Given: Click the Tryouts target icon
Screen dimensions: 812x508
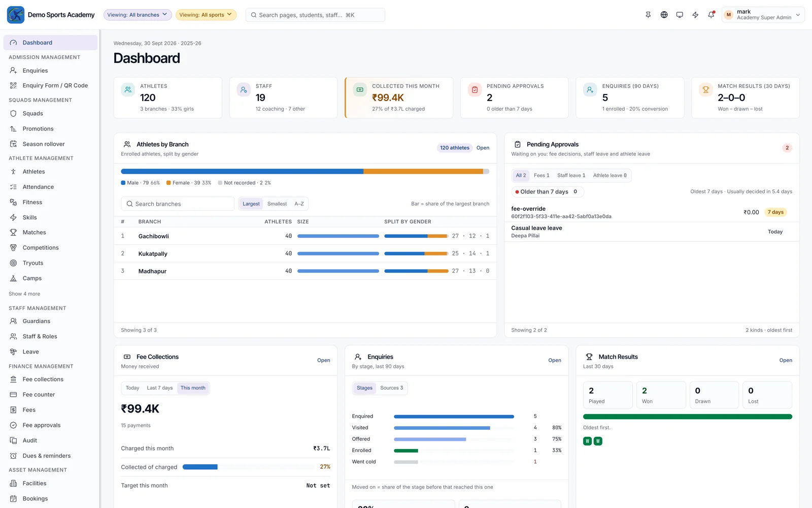Looking at the screenshot, I should 13,263.
